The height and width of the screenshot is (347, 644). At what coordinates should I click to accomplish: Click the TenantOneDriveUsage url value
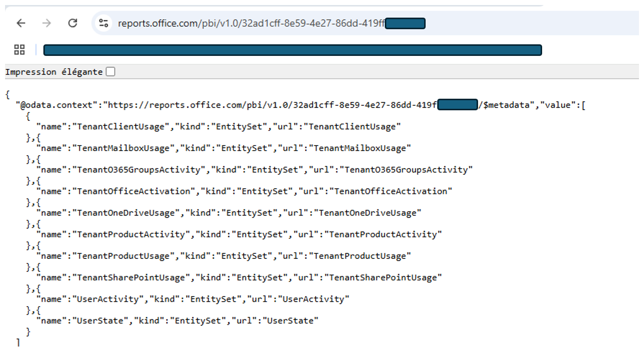coord(368,213)
